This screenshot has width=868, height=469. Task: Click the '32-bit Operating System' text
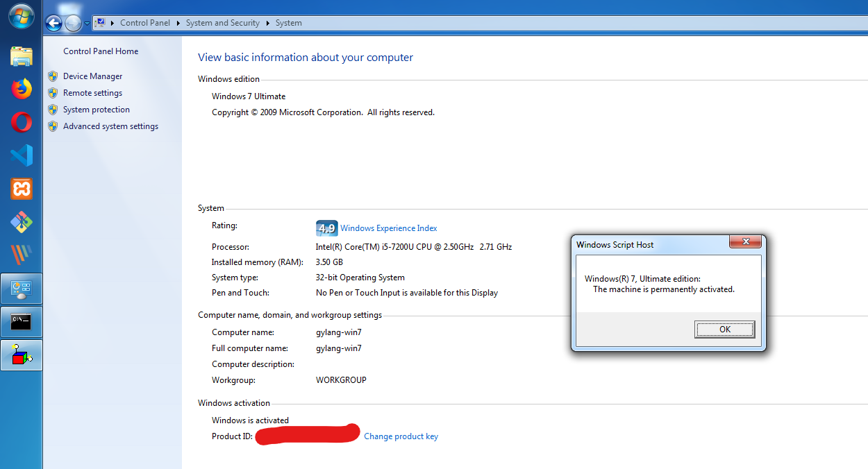click(x=360, y=278)
